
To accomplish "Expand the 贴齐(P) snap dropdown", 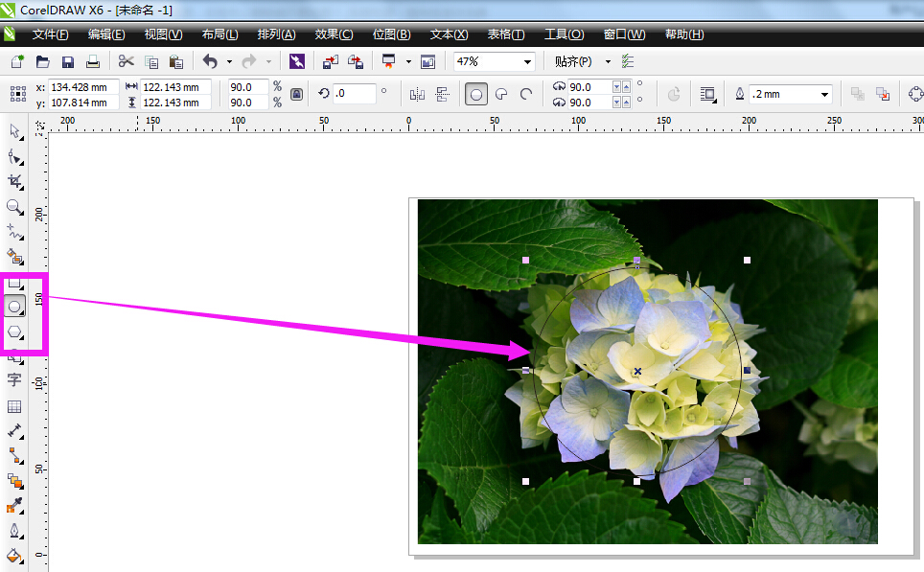I will (608, 61).
